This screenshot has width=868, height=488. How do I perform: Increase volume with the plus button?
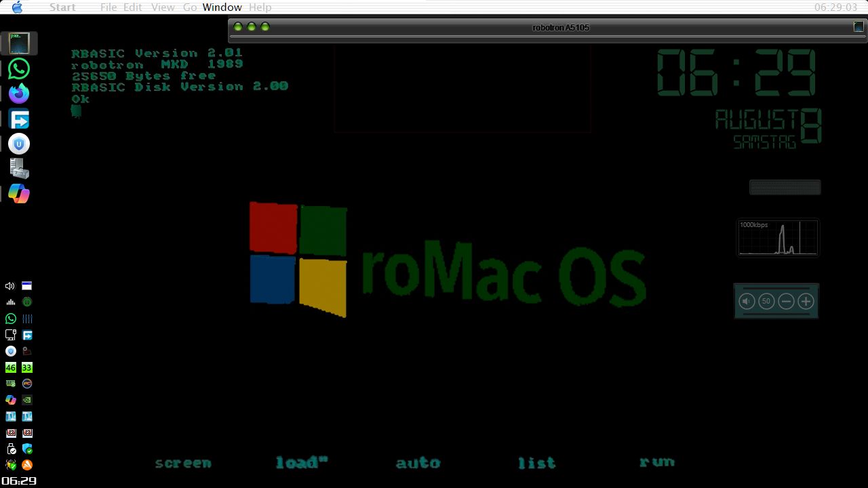(x=806, y=302)
